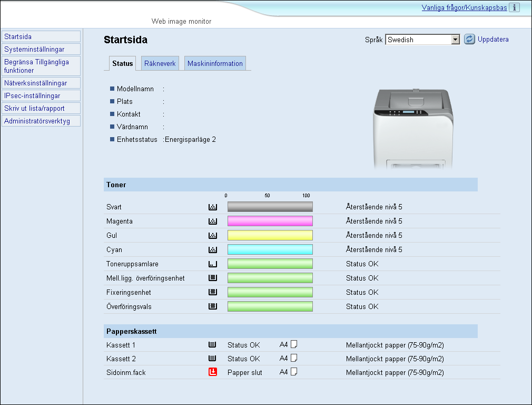Click the Kontakt label
Screen dimensions: 532x405
[129, 114]
